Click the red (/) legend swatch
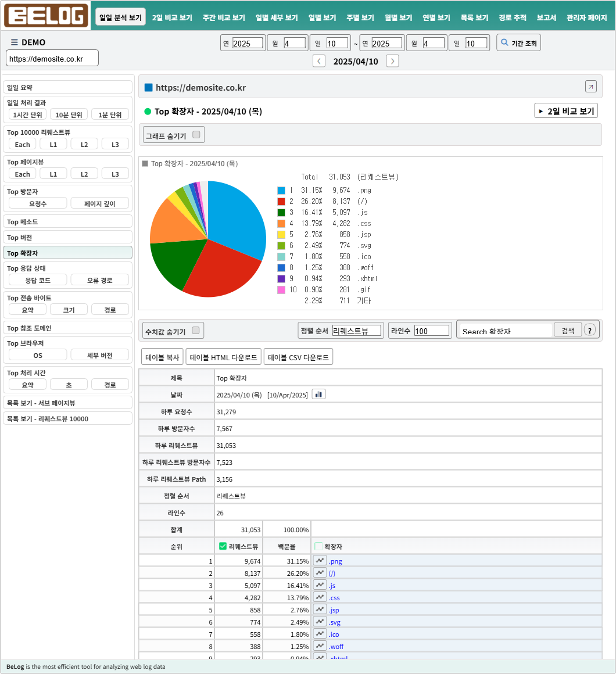 [281, 201]
